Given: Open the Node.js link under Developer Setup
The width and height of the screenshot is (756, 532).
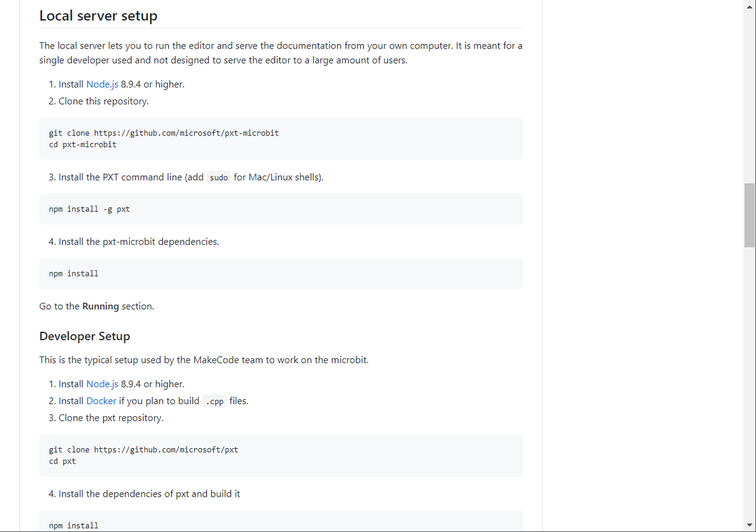Looking at the screenshot, I should 102,384.
